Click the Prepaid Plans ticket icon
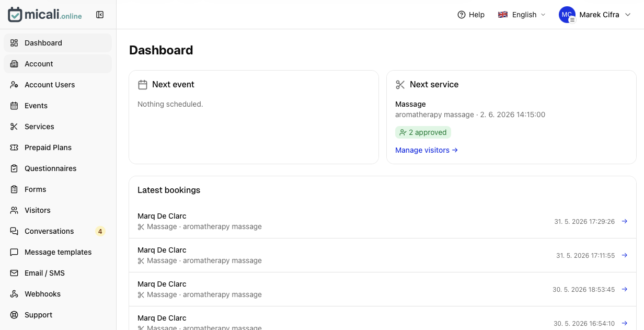The height and width of the screenshot is (330, 644). (x=14, y=147)
